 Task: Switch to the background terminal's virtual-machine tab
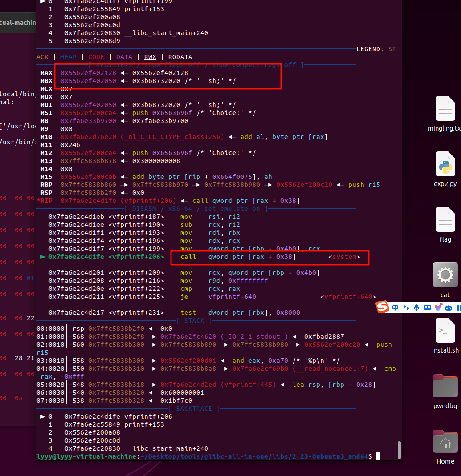(18, 23)
